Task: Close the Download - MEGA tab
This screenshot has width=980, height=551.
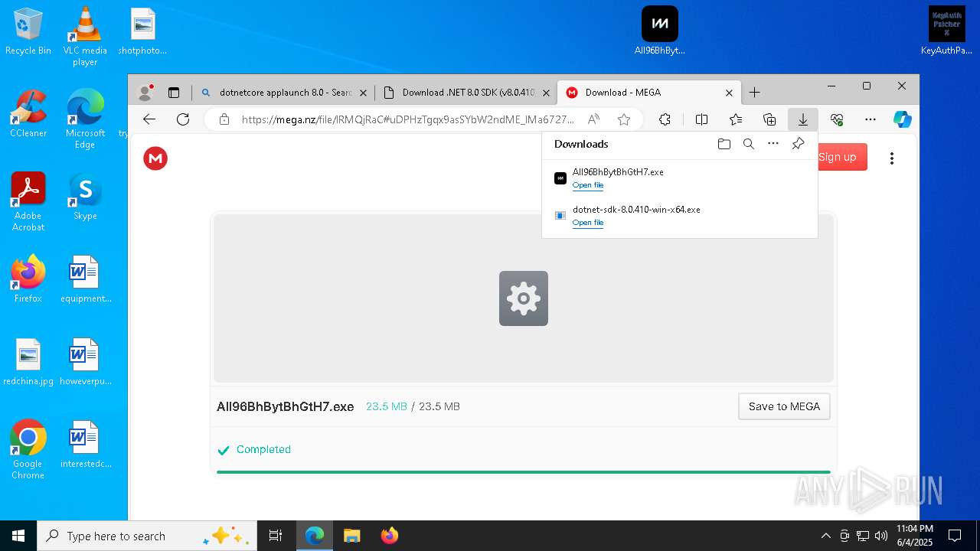Action: [729, 93]
